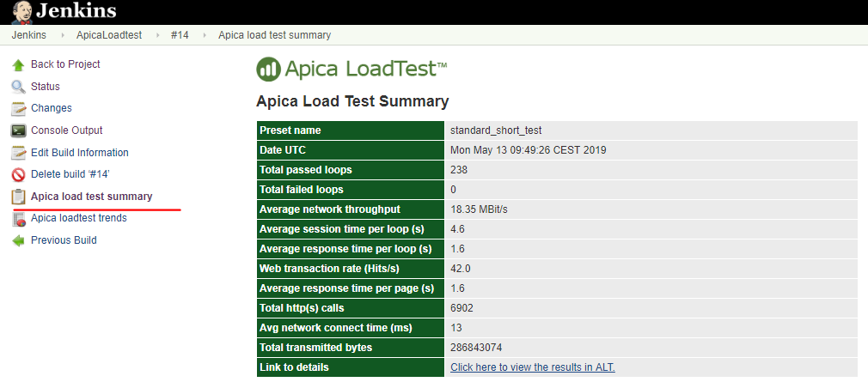The image size is (868, 382).
Task: Click the Apica LoadTest wordmark text
Action: [366, 69]
